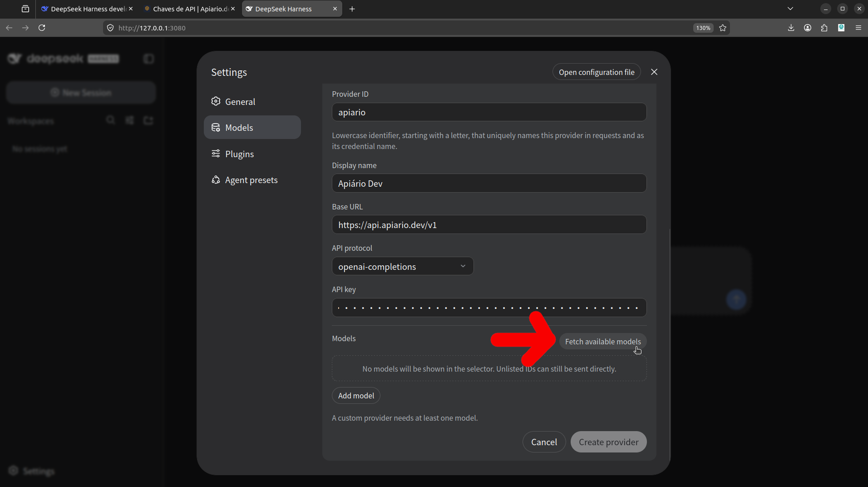Click the teal extension icon in the toolbar
This screenshot has height=487, width=868.
(841, 28)
